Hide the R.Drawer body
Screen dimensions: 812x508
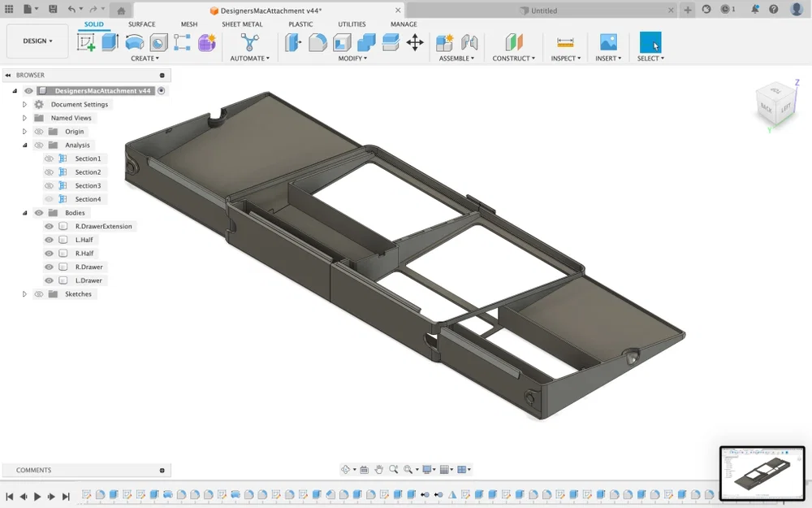(x=49, y=267)
